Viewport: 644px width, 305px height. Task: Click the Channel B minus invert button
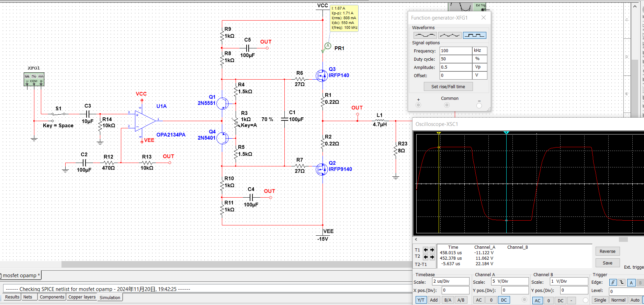[x=571, y=301]
